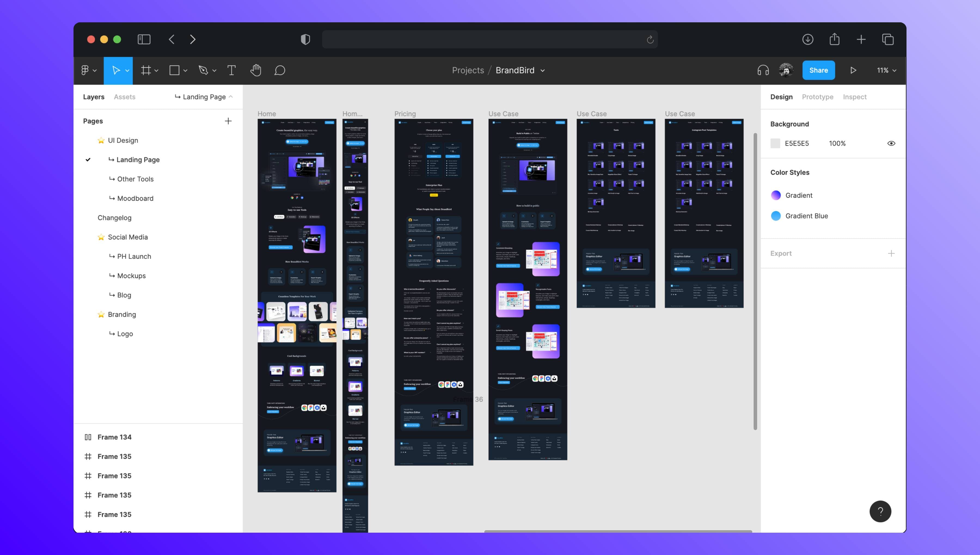
Task: Switch to the Design tab
Action: tap(781, 97)
